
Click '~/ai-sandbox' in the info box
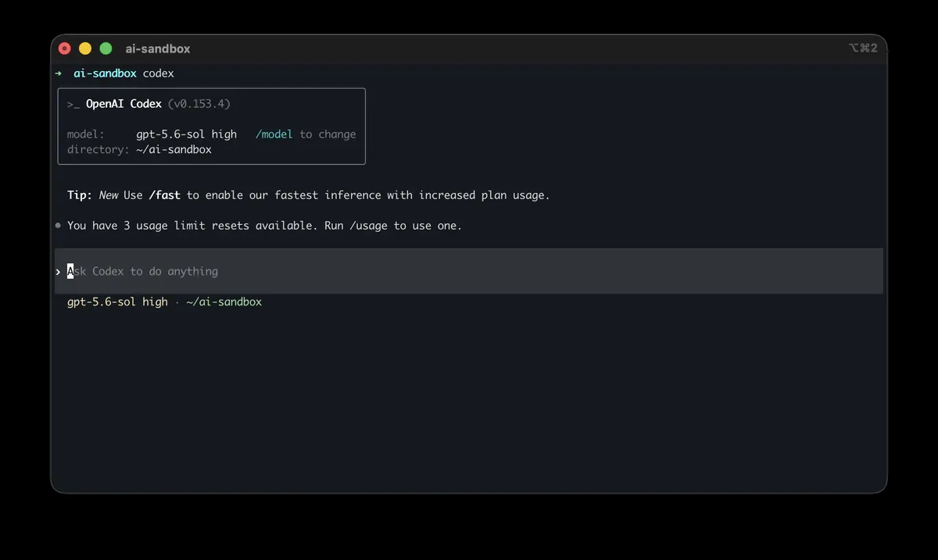[x=174, y=149]
